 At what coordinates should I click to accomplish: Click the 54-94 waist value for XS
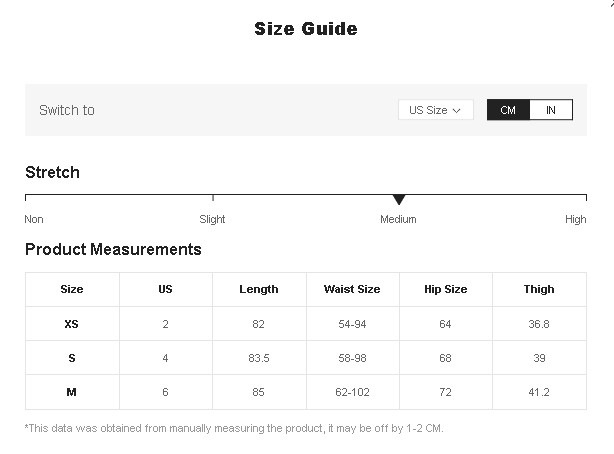coord(352,324)
